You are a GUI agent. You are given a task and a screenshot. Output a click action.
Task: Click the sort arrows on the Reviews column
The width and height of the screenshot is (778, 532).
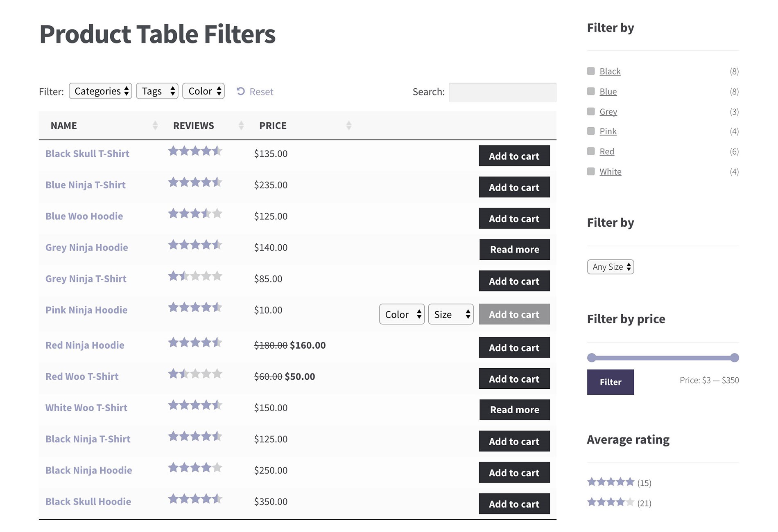pos(241,125)
